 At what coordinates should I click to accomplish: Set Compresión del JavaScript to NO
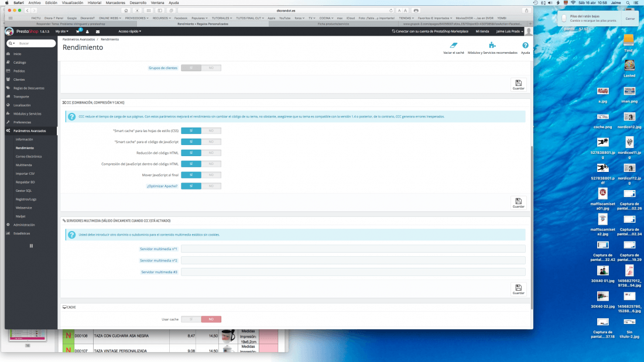211,164
